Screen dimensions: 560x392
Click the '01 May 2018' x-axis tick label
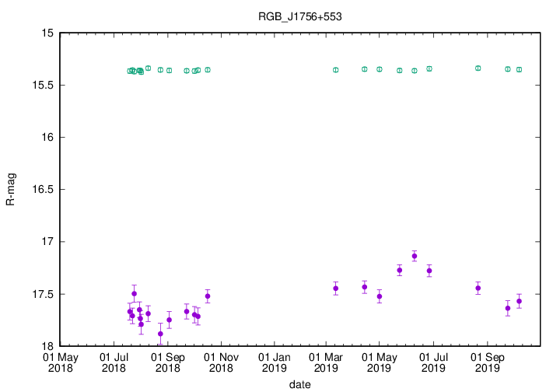click(60, 362)
